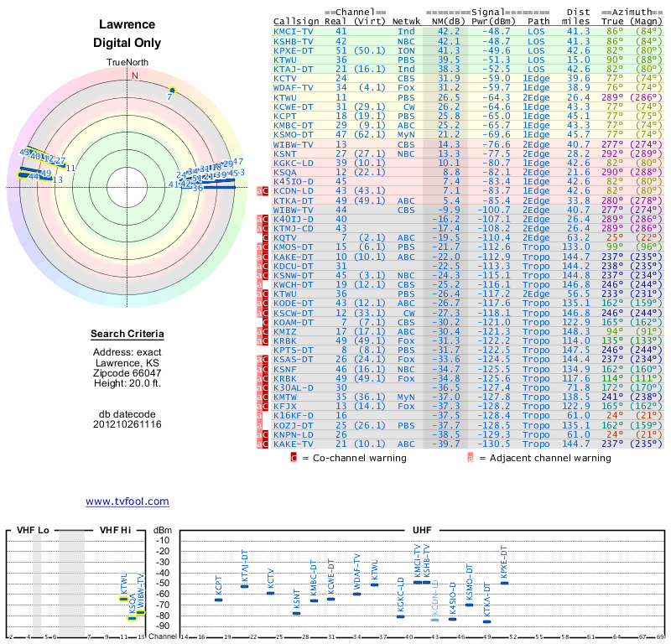Click channel 7 dot on the radar plot
Screen dimensions: 671x644
click(x=172, y=91)
